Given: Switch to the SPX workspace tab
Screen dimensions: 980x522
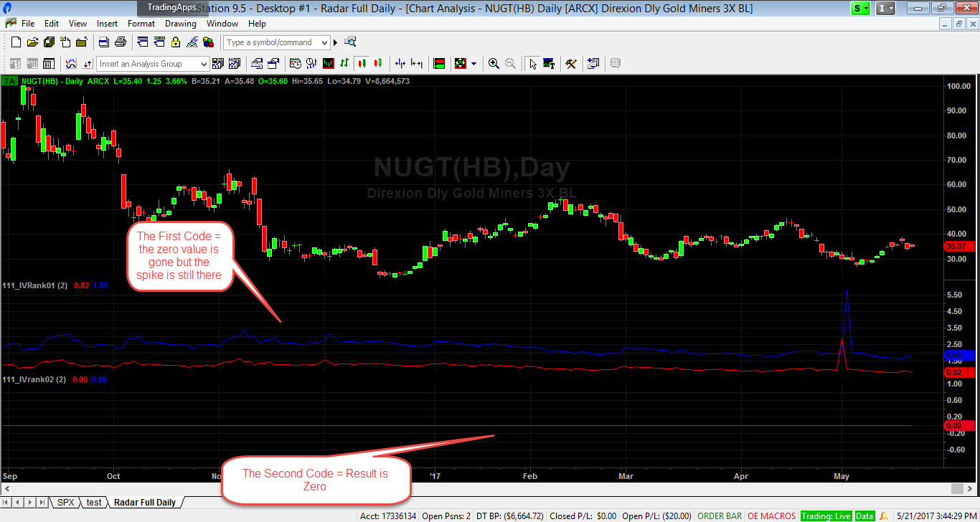Looking at the screenshot, I should tap(66, 502).
